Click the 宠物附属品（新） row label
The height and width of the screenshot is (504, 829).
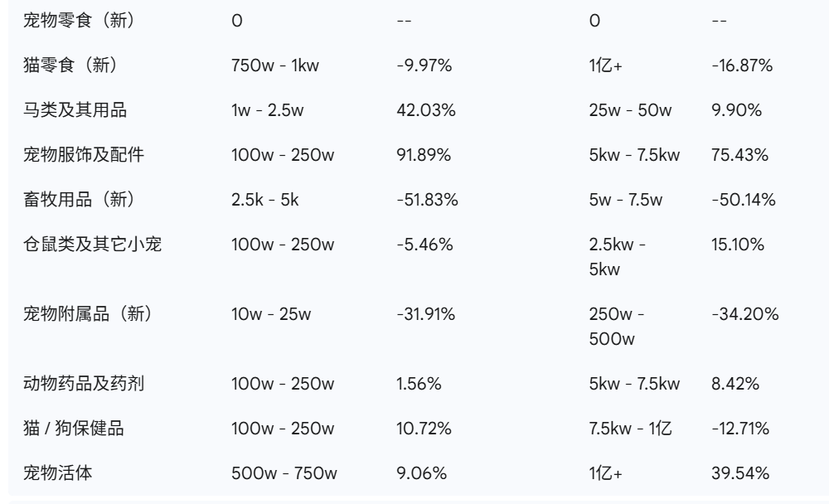(86, 315)
